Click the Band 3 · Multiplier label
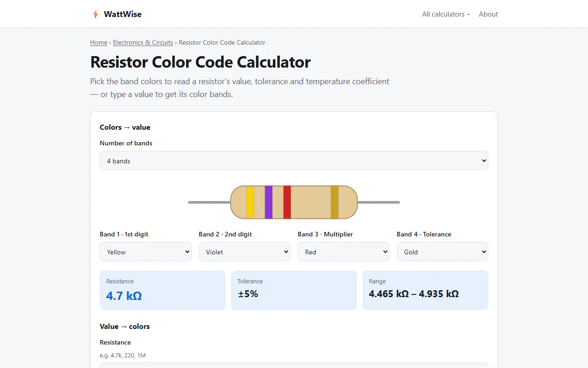 [325, 234]
